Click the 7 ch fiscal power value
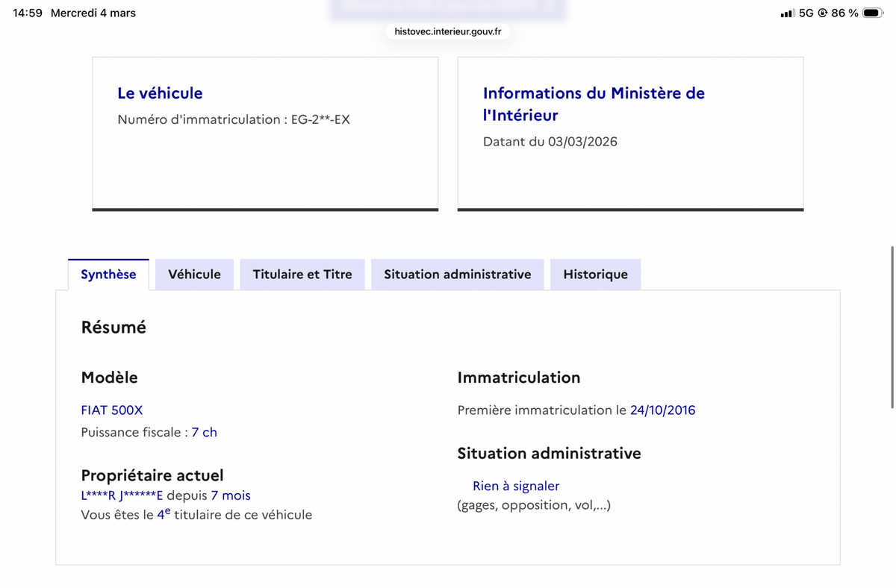The image size is (896, 588). 204,433
